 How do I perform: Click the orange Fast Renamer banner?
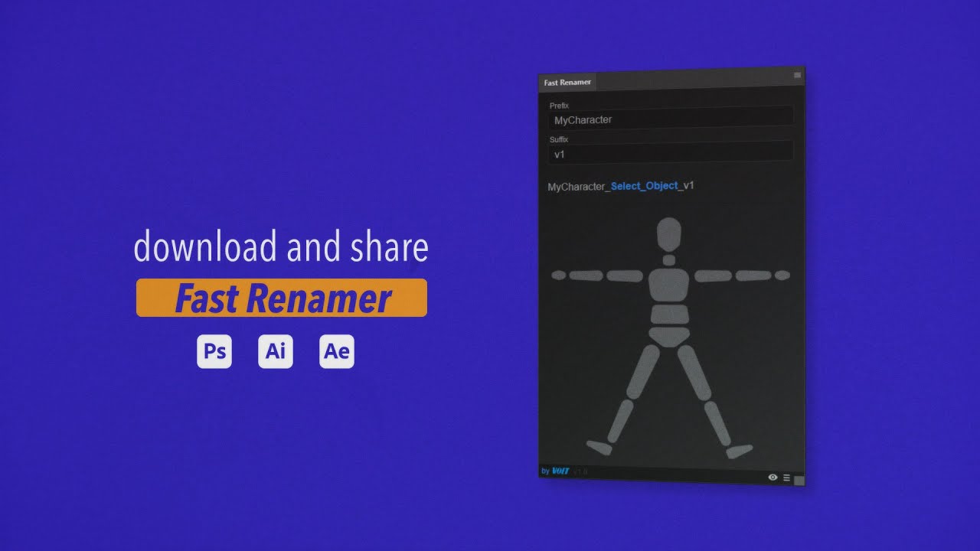pos(282,298)
